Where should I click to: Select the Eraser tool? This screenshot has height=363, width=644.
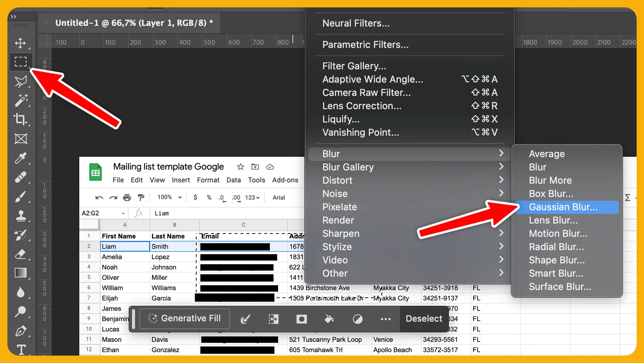tap(21, 254)
